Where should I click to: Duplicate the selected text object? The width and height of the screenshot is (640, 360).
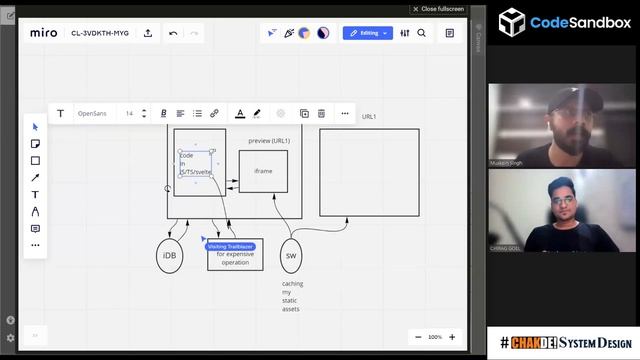click(304, 113)
